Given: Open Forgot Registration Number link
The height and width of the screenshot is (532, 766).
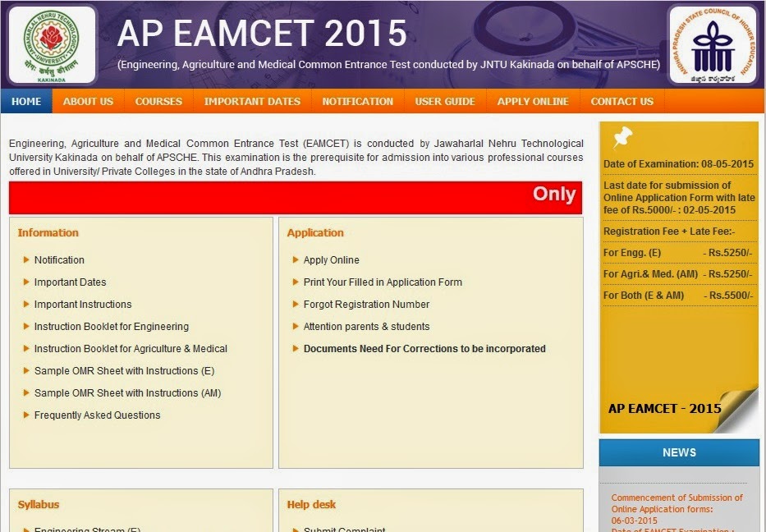Looking at the screenshot, I should pyautogui.click(x=366, y=305).
